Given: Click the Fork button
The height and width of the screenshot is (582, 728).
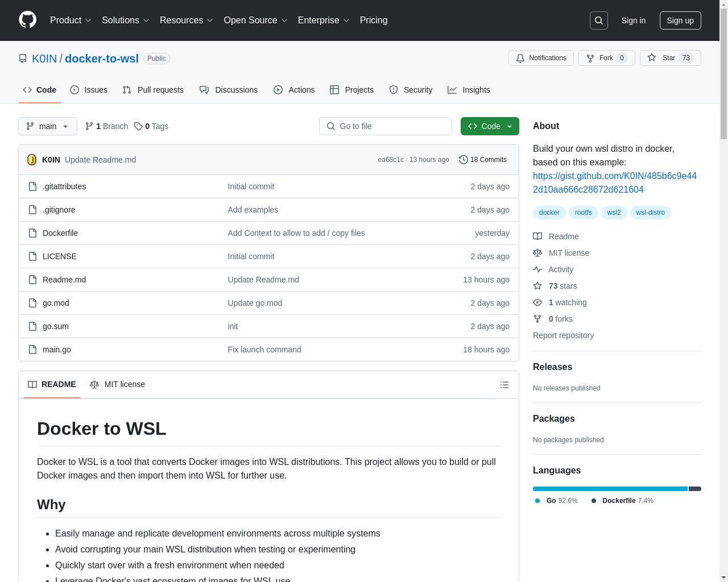Looking at the screenshot, I should tap(606, 58).
